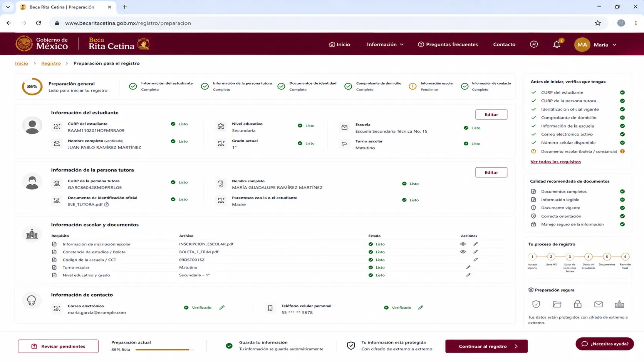The height and width of the screenshot is (362, 644).
Task: Click the Inicio breadcrumb link
Action: tap(22, 63)
